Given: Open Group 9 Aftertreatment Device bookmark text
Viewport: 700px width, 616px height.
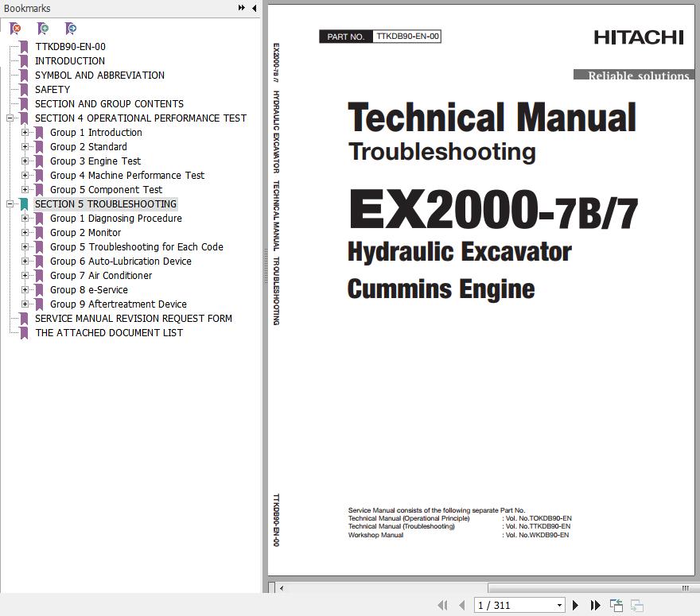Looking at the screenshot, I should coord(119,304).
